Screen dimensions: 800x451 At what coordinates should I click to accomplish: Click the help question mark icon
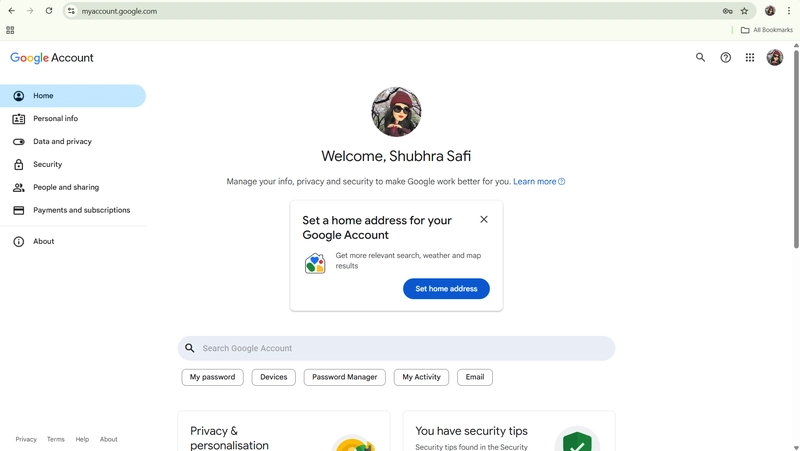(725, 58)
